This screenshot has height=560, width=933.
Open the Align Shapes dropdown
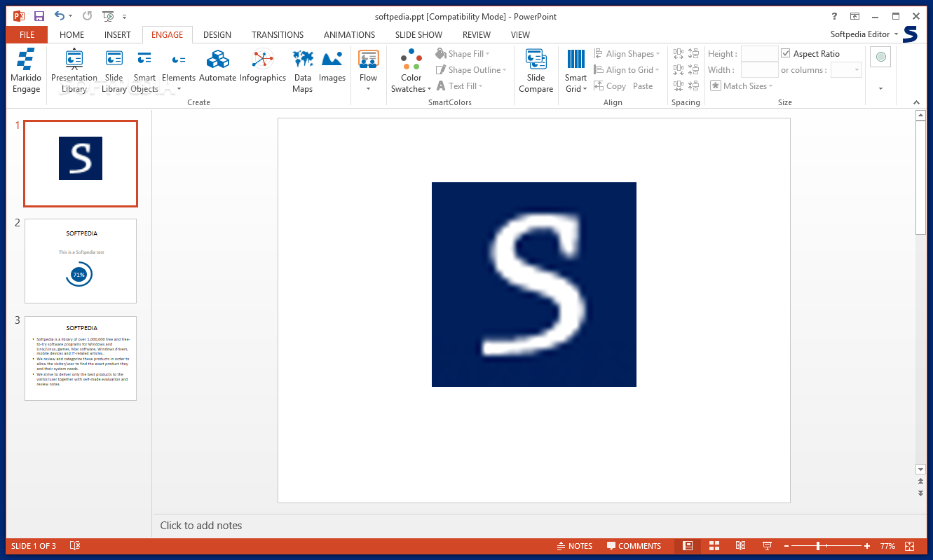[627, 54]
